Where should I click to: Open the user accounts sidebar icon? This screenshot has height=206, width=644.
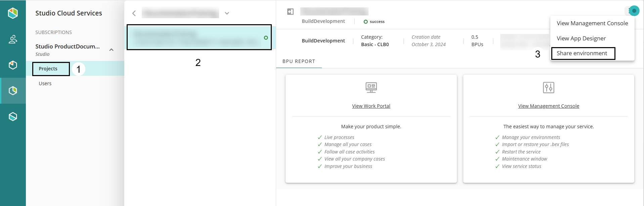(x=13, y=39)
